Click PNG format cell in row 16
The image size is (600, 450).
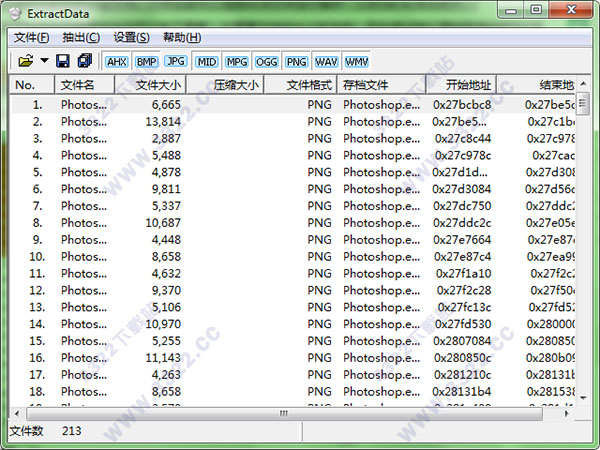click(x=320, y=357)
